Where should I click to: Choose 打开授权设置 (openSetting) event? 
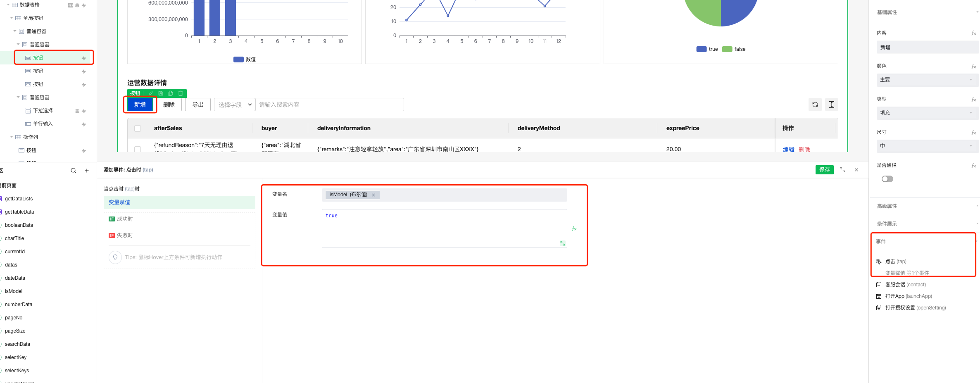tap(916, 308)
